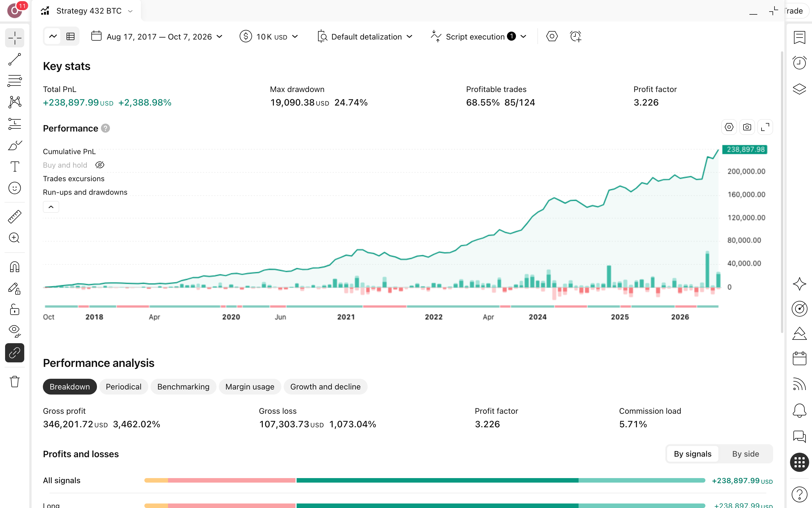Select the Breakdown tab
Screen dimensions: 812x508
point(70,387)
